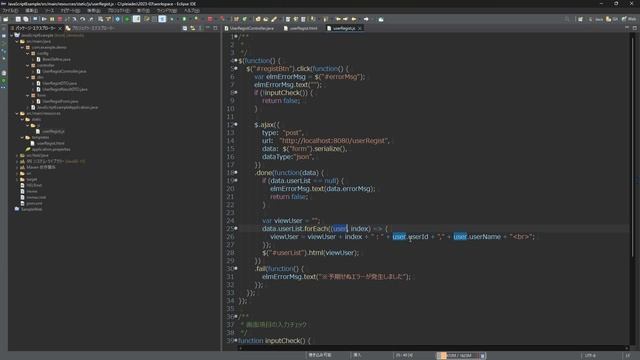The height and width of the screenshot is (360, 640).
Task: Toggle Link with Editor in Package Explorer
Action: 192,28
